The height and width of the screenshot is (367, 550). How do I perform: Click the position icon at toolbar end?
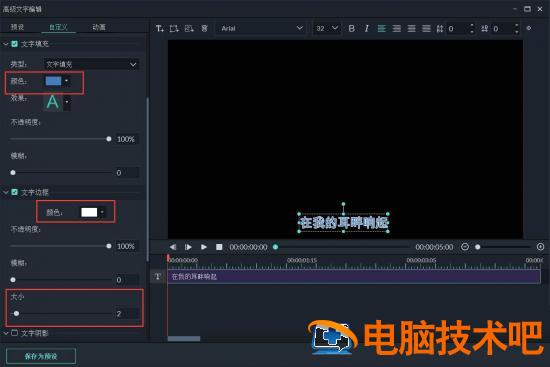pos(529,28)
